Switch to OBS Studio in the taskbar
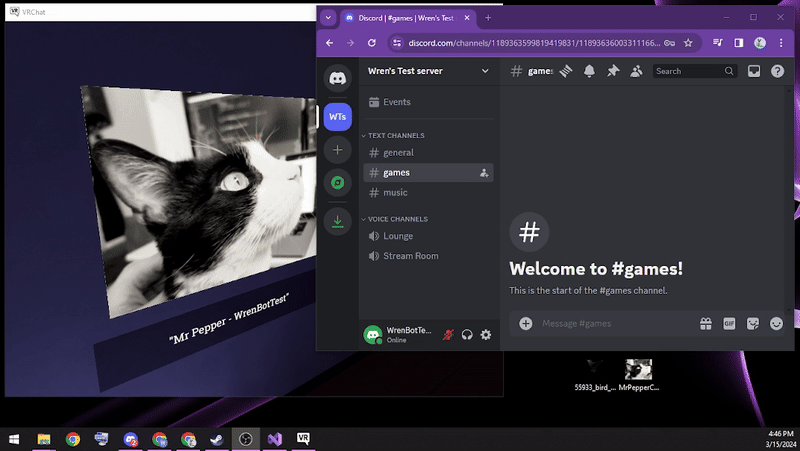The width and height of the screenshot is (800, 451). (245, 439)
